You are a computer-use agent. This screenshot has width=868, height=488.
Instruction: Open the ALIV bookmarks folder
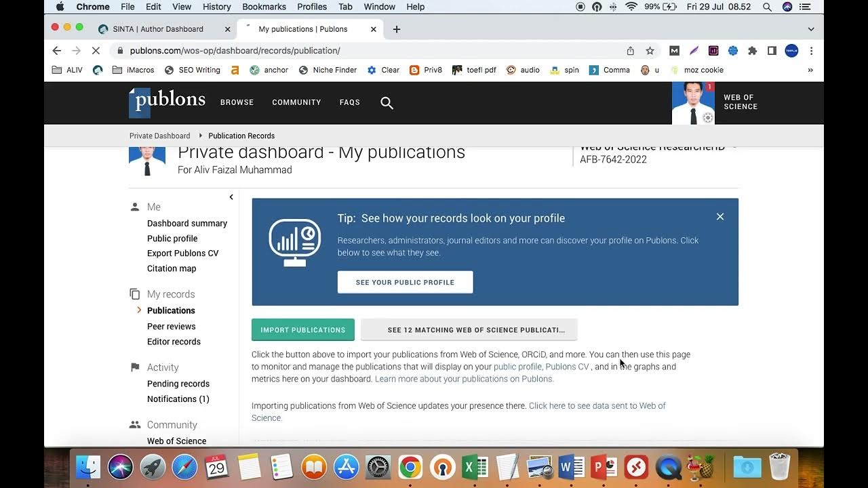(67, 70)
